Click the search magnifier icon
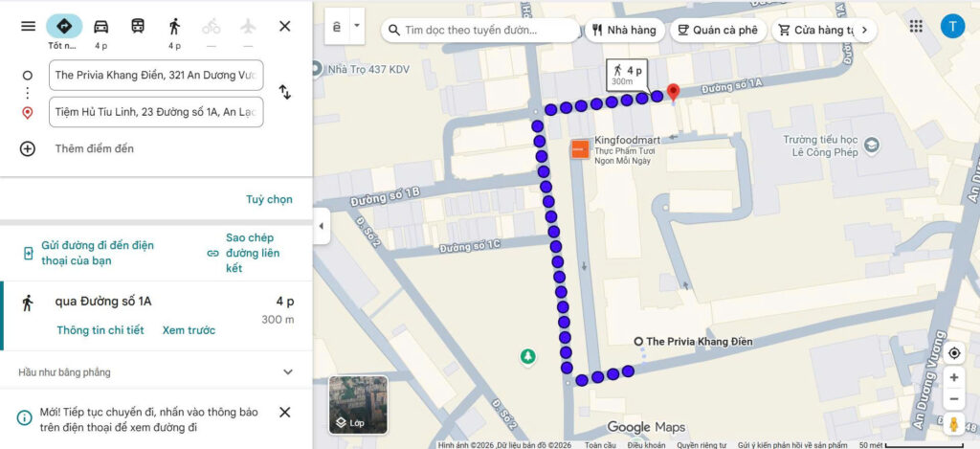 pyautogui.click(x=393, y=30)
